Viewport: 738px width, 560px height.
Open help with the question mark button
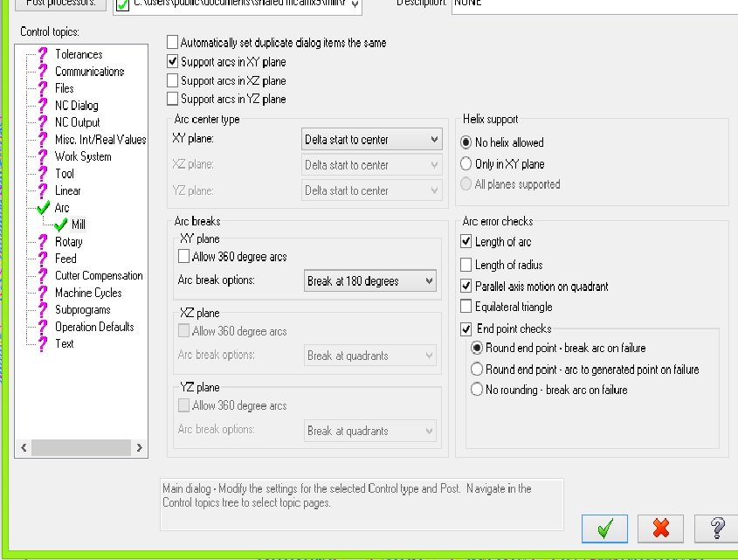click(x=716, y=529)
